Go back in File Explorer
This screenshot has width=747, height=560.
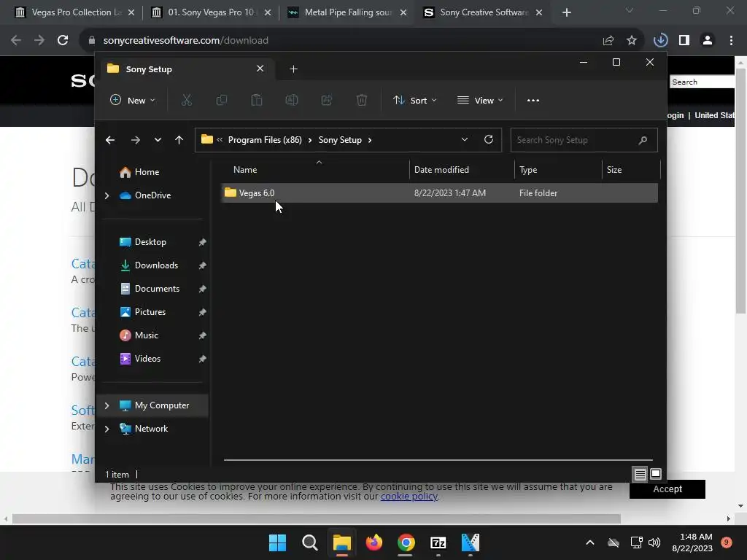point(110,140)
